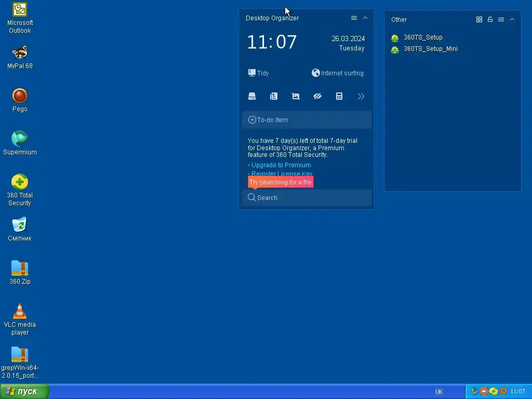Click the 360TS_Setup file icon
Screen dimensions: 532x399
[395, 38]
